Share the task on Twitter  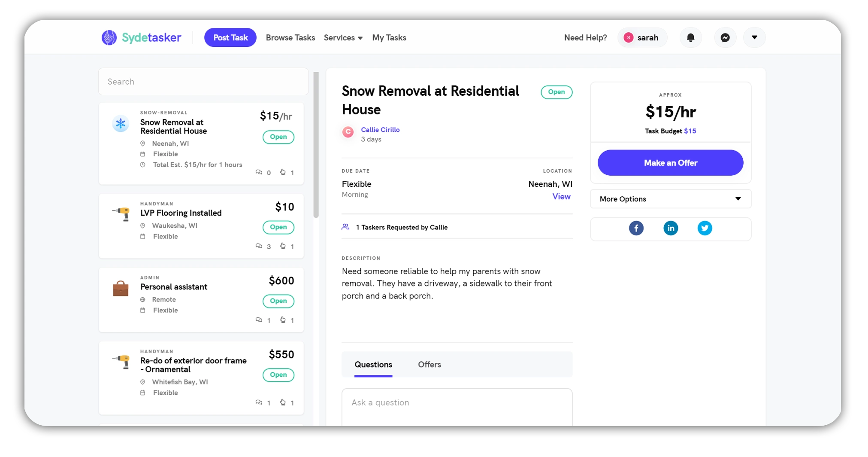point(705,228)
